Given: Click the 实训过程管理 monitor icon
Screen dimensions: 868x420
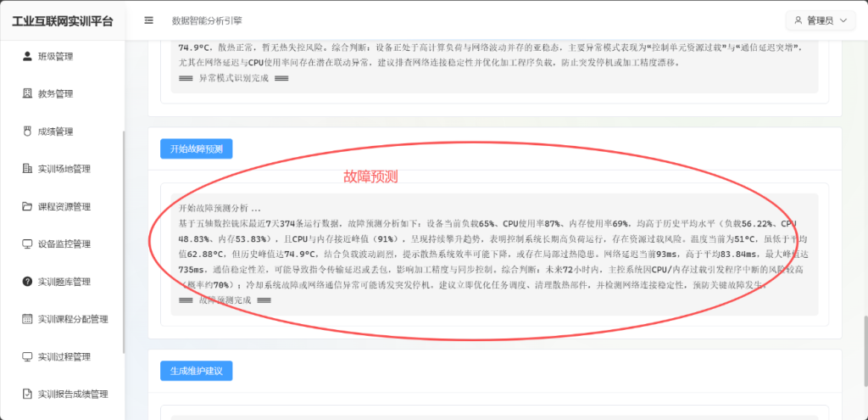Looking at the screenshot, I should tap(26, 356).
